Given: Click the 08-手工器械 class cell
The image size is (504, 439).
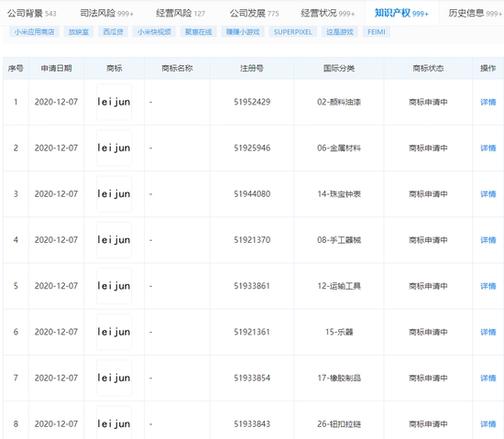Looking at the screenshot, I should 339,240.
